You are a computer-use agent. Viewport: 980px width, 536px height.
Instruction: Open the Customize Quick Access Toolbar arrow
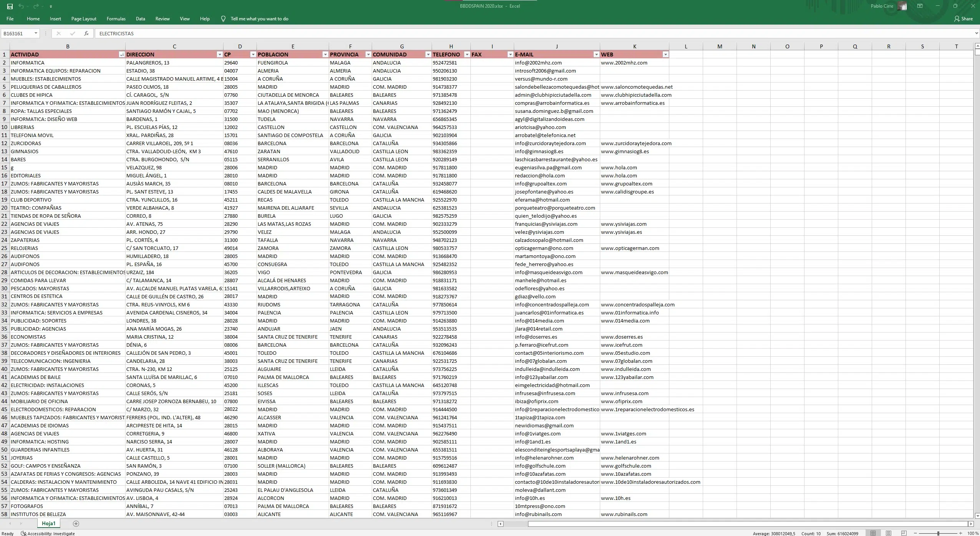coord(51,7)
